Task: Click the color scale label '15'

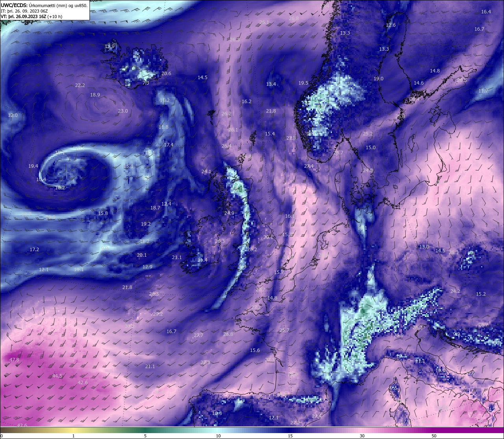Action: point(290,436)
